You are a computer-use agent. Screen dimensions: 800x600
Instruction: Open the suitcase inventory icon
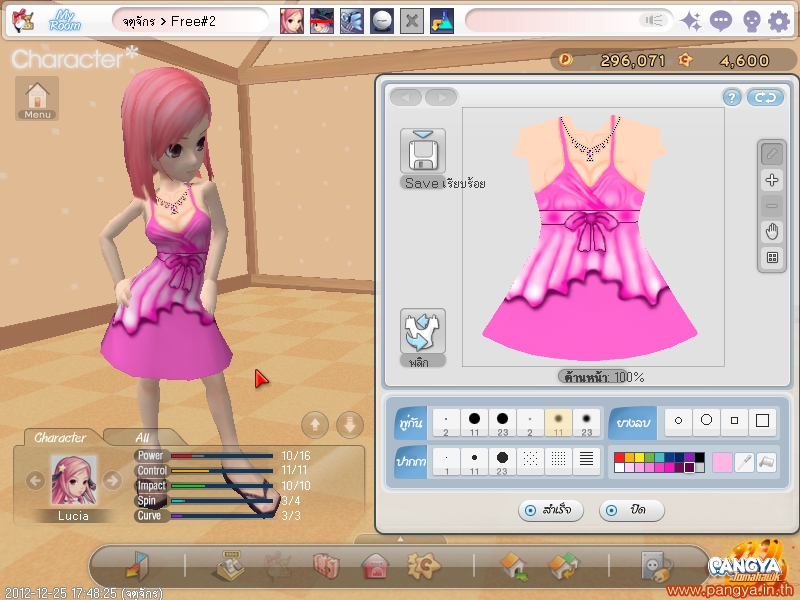(327, 565)
